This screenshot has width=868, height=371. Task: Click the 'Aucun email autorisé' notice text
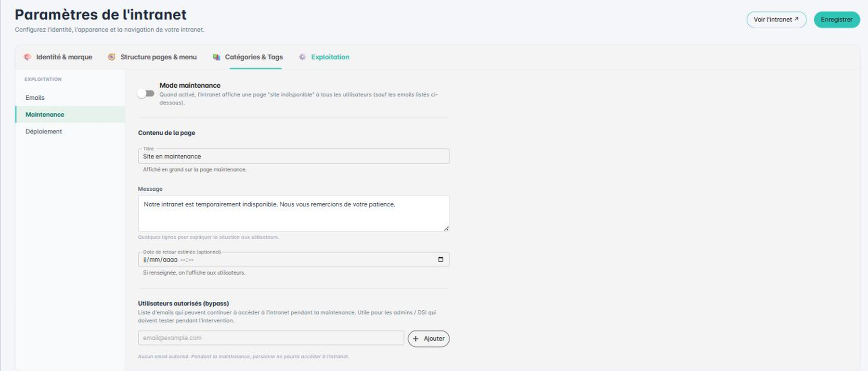click(244, 357)
